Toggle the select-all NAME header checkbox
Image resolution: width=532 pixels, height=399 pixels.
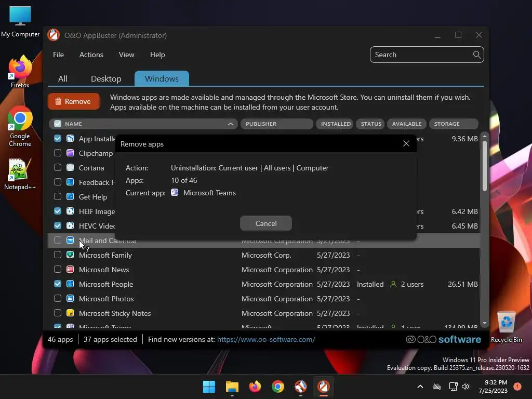pyautogui.click(x=58, y=124)
